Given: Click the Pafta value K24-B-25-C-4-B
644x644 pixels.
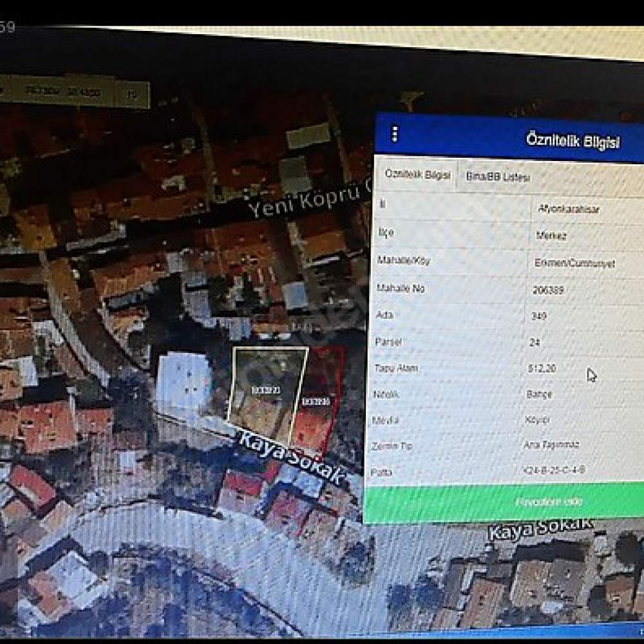Looking at the screenshot, I should [x=554, y=470].
